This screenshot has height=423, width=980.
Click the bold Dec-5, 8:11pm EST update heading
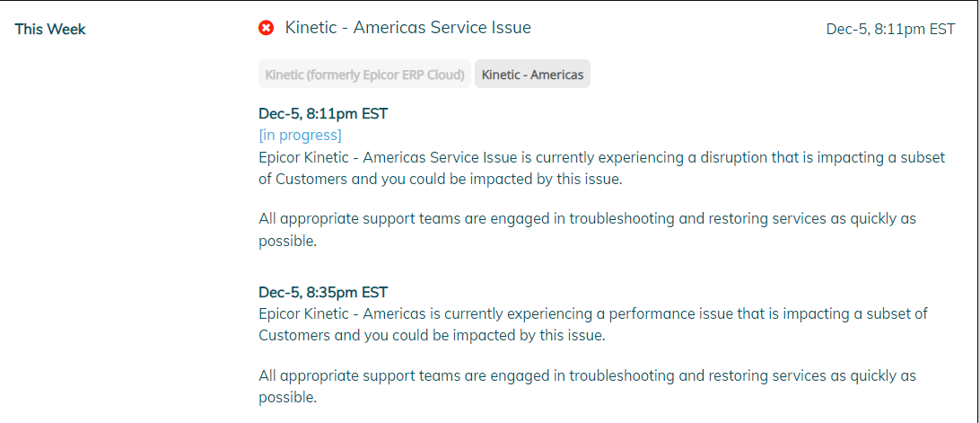pos(323,114)
